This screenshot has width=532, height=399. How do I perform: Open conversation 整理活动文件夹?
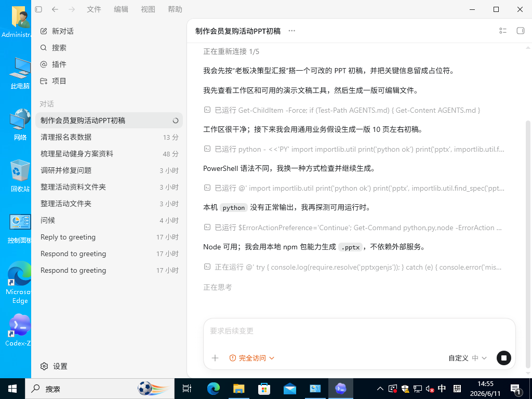pyautogui.click(x=109, y=204)
